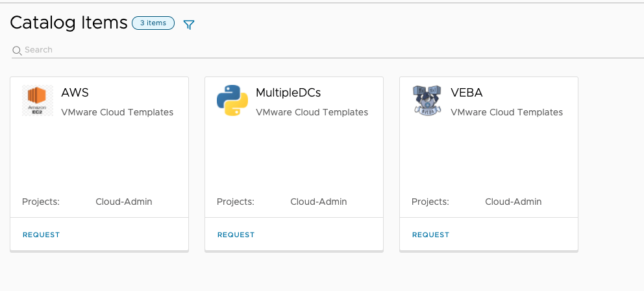Screen dimensions: 644x291
Task: Select the MultipleDCs card title
Action: coord(288,93)
